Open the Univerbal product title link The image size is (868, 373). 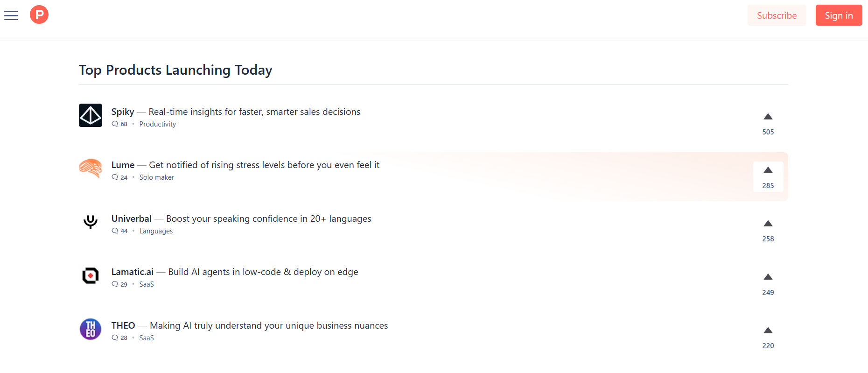pos(132,218)
